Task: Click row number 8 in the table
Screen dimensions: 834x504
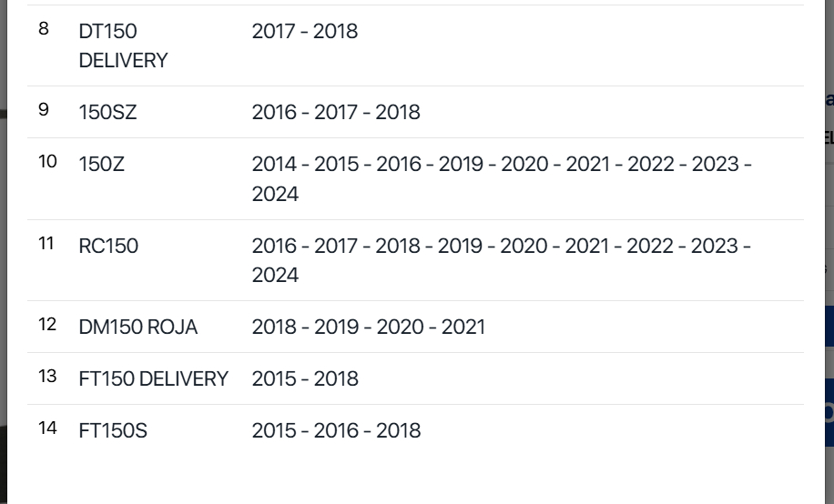Action: [x=44, y=29]
